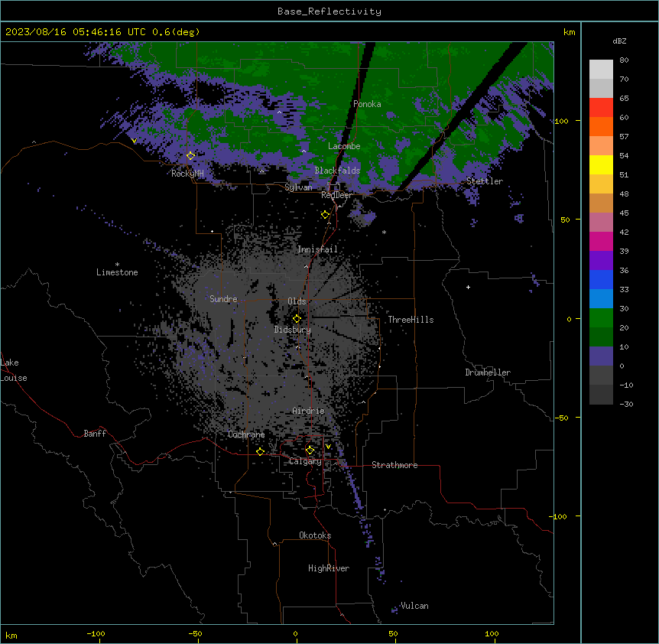Click the Okotoks town label
This screenshot has height=644, width=659.
tap(315, 535)
